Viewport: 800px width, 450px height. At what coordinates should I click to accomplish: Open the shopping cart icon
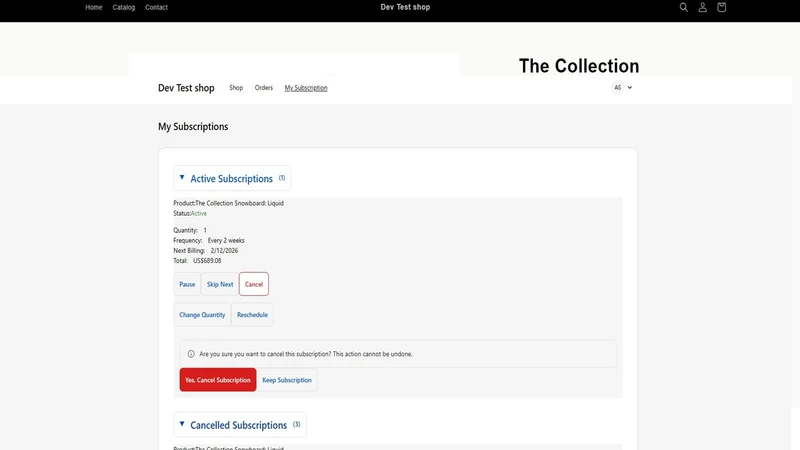pos(721,7)
